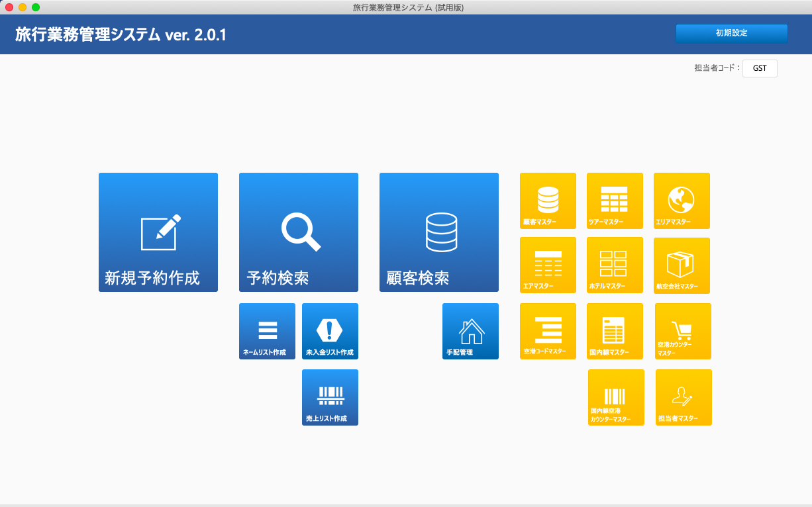Open 国内線マスター tile

pyautogui.click(x=615, y=331)
